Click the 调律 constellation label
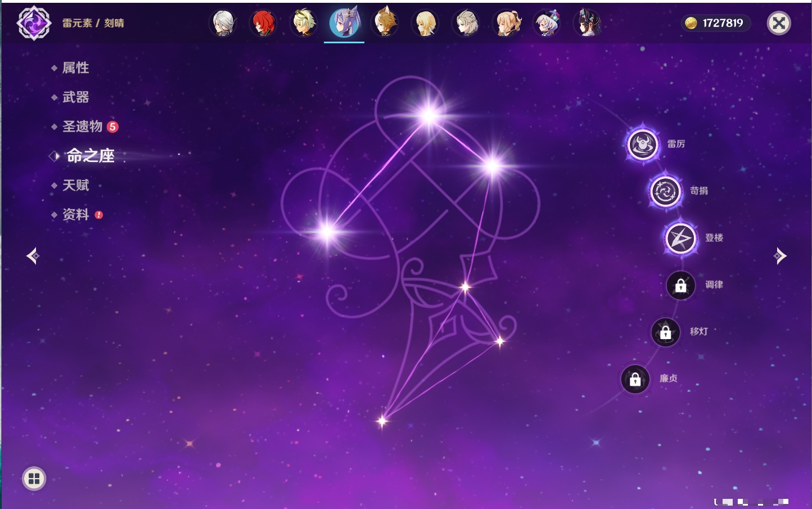The image size is (812, 509). [x=714, y=285]
